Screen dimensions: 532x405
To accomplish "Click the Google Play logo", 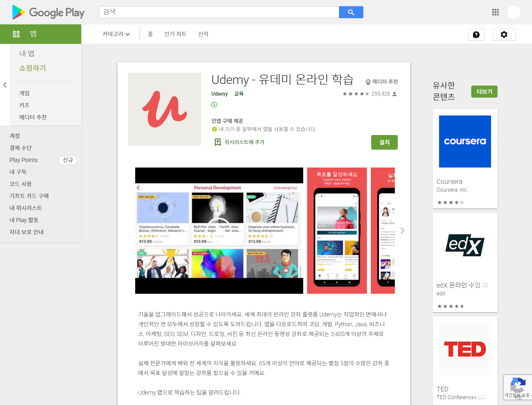I will point(48,12).
